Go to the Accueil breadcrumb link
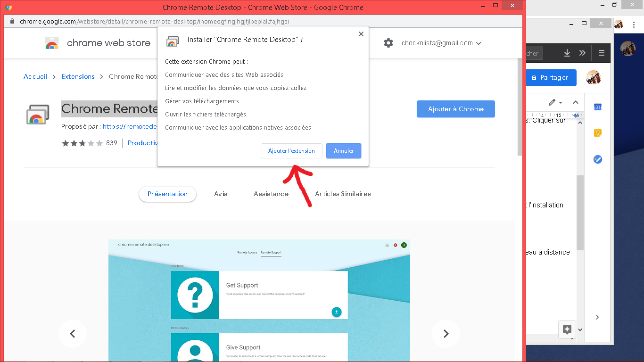This screenshot has height=362, width=644. [35, 76]
